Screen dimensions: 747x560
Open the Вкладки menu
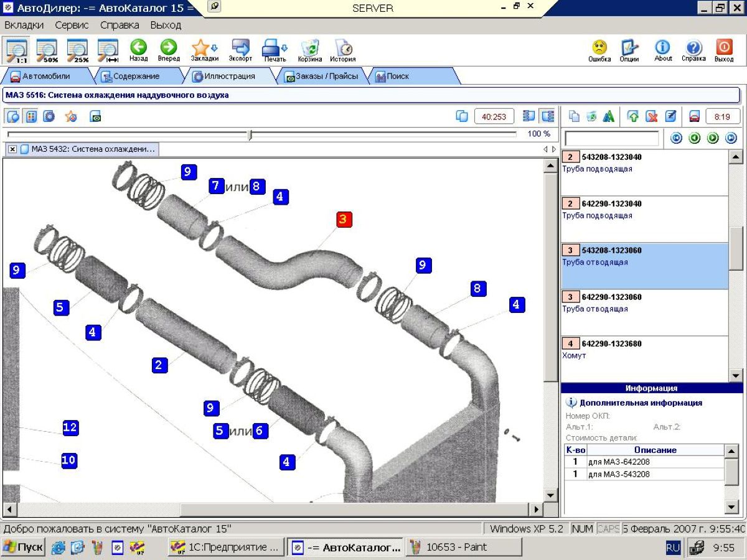pyautogui.click(x=24, y=26)
